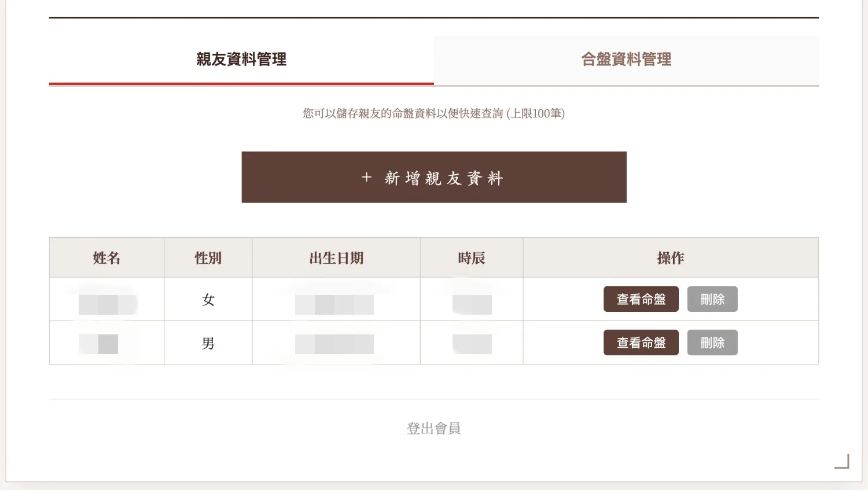Click the blurred birth date in the male row
Viewport: 868px width, 490px height.
[x=334, y=344]
